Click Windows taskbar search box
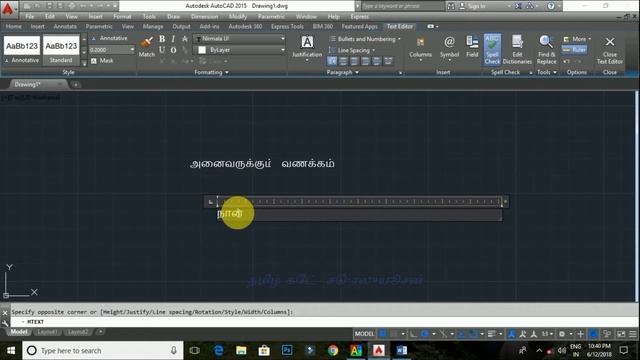The width and height of the screenshot is (640, 360). (x=103, y=350)
